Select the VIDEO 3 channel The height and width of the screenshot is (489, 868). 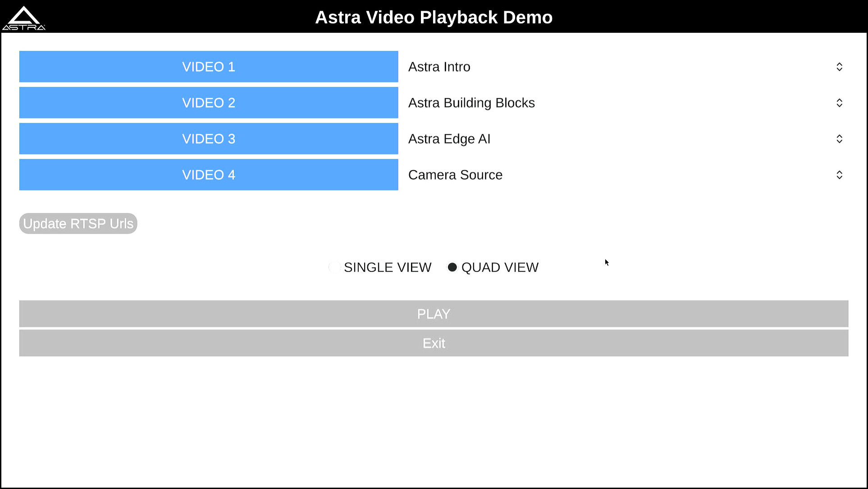pos(208,139)
